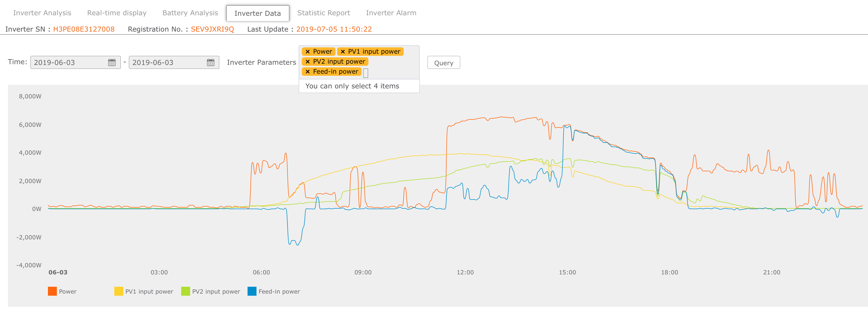Viewport: 868px width, 312px height.
Task: Toggle Feed-in power blue legend swatch
Action: (x=252, y=291)
